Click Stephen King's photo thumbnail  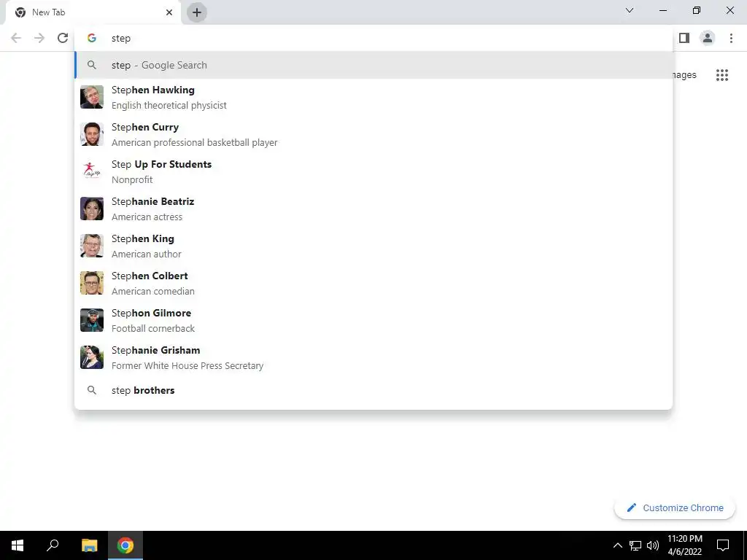coord(92,246)
